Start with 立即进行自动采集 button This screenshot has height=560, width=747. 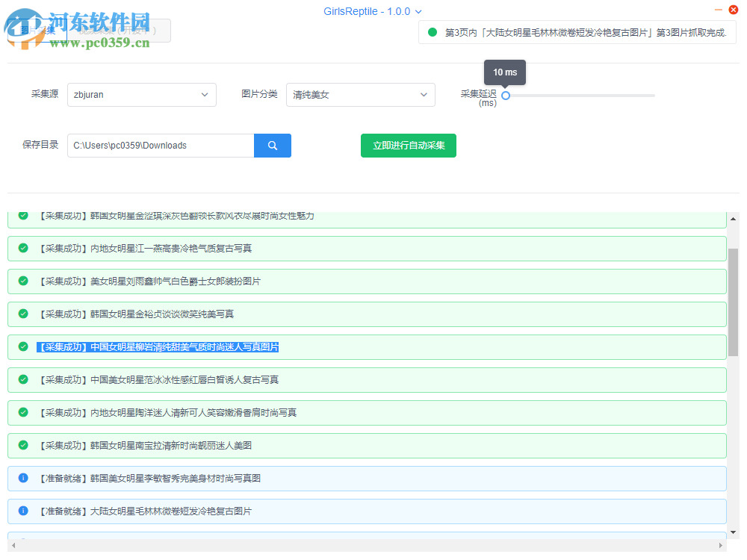(409, 146)
